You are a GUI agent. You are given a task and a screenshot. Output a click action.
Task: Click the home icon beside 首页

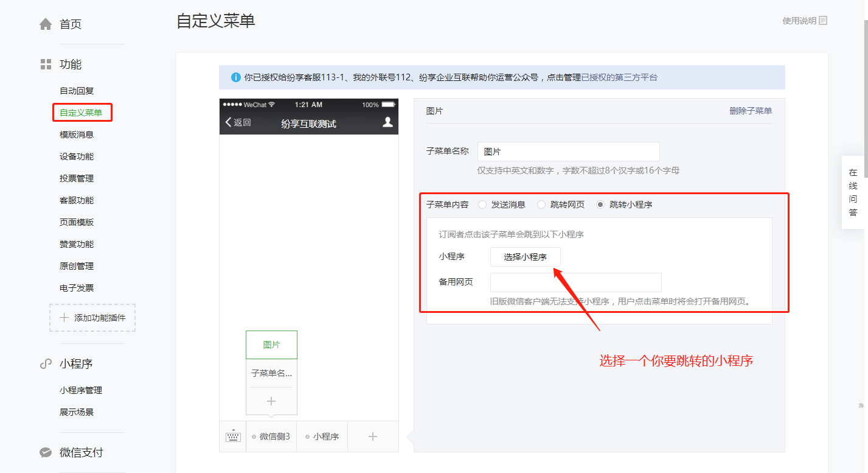[x=46, y=24]
